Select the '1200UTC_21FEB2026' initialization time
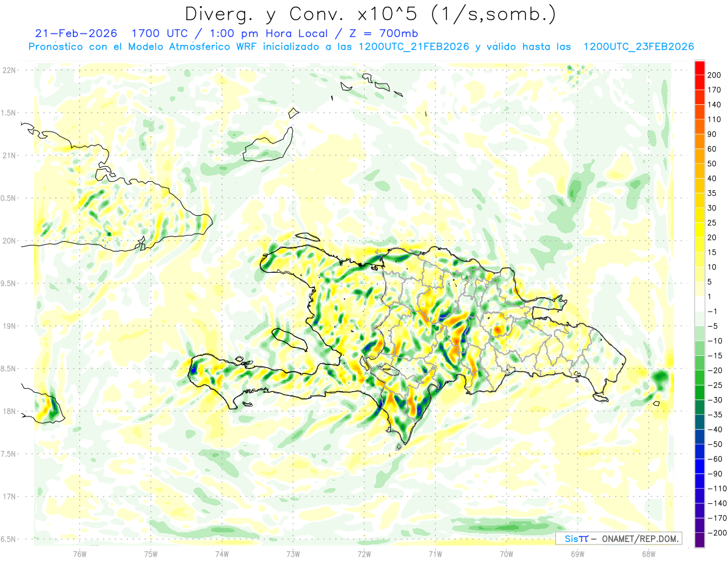The height and width of the screenshot is (562, 728). tap(414, 47)
